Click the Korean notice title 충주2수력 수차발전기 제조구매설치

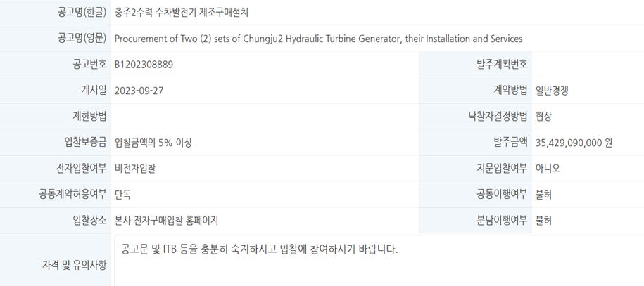(x=181, y=13)
